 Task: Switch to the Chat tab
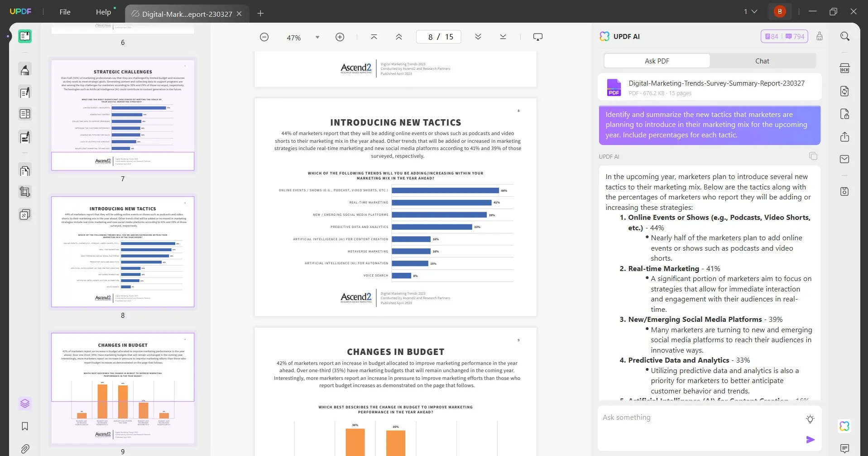[x=762, y=61]
